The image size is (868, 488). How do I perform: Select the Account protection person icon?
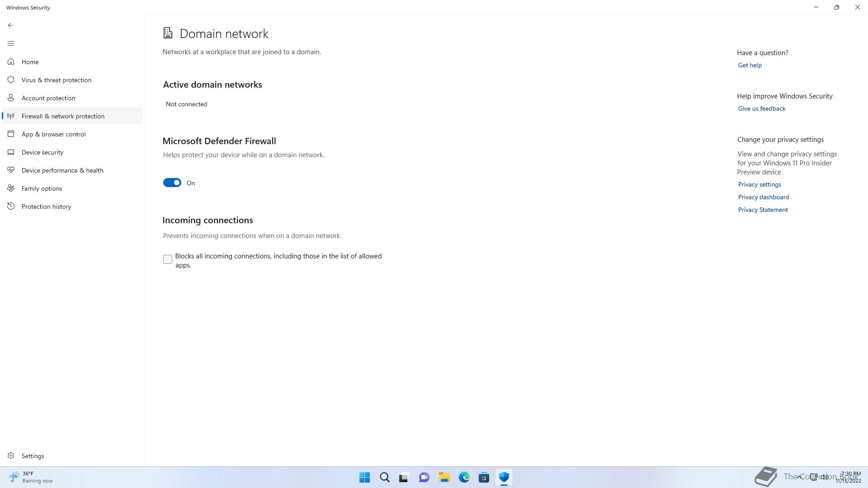pyautogui.click(x=11, y=98)
